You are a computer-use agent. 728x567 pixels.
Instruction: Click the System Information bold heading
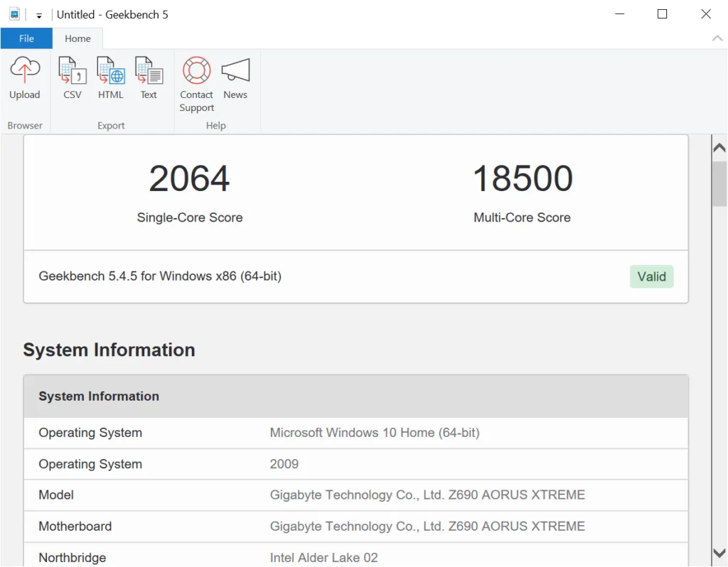pyautogui.click(x=109, y=350)
